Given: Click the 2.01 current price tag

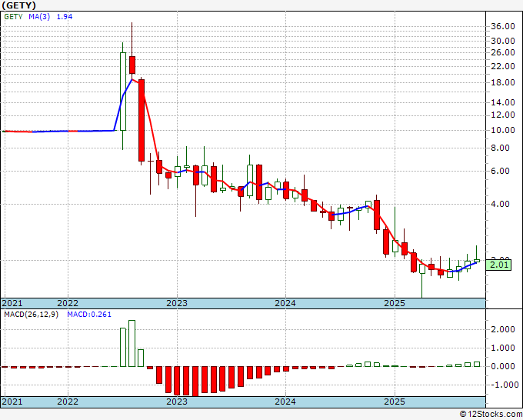Looking at the screenshot, I should click(x=498, y=265).
